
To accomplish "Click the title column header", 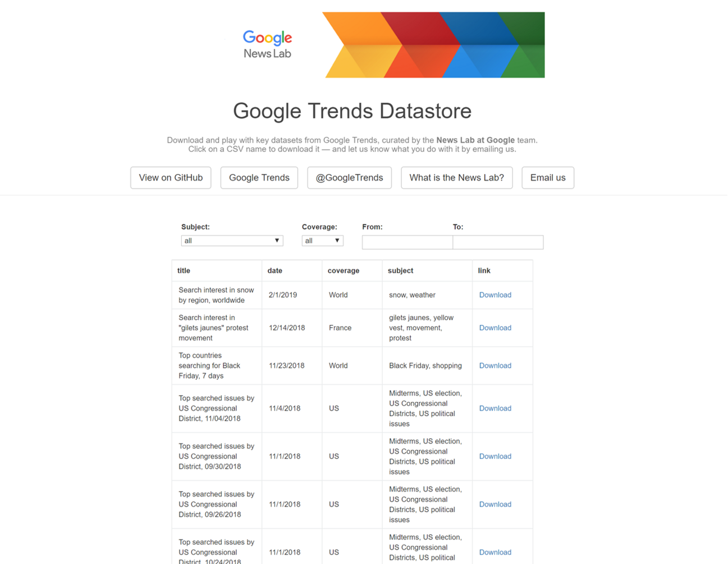I will tap(184, 270).
